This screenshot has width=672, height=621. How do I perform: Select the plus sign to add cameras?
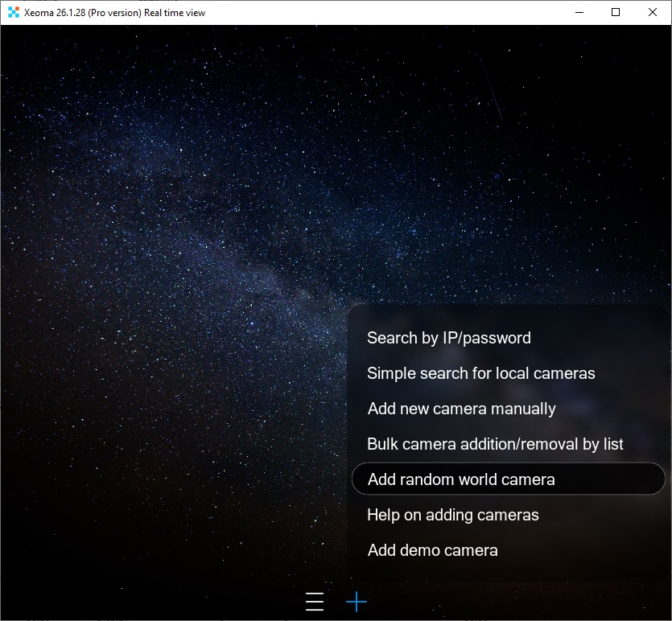(356, 602)
